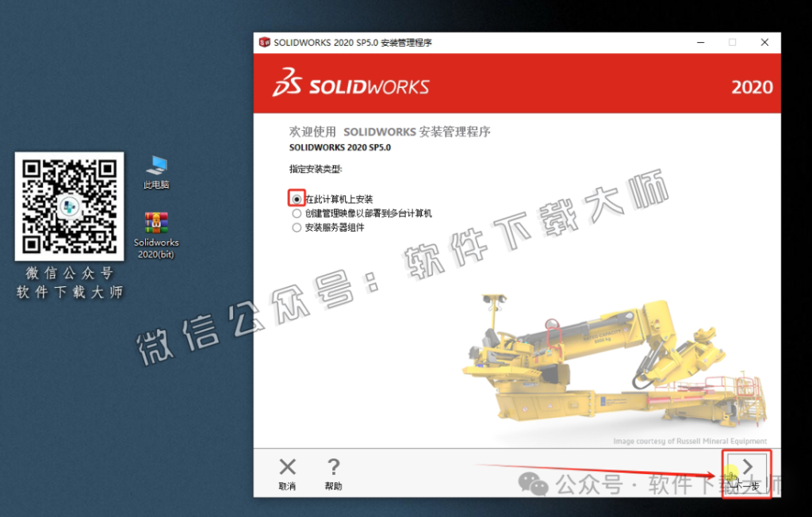Select 创建管理映像以部署到多台计算机 option
812x517 pixels.
coord(297,213)
